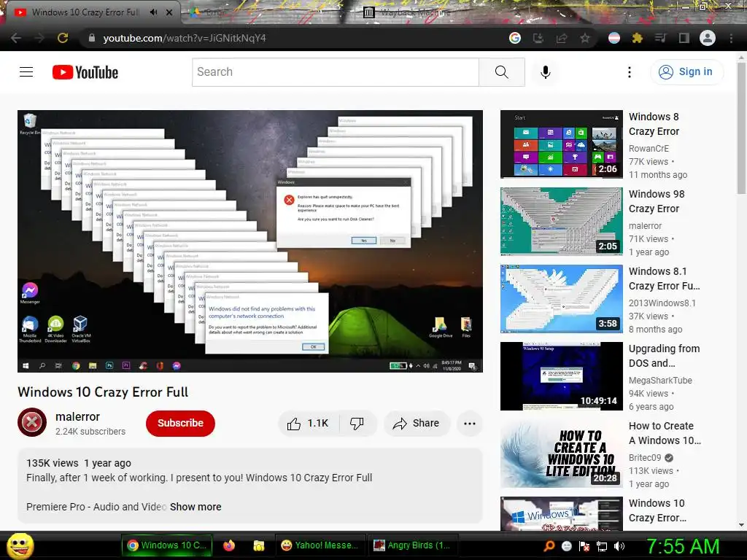Click the Share button

(x=417, y=424)
